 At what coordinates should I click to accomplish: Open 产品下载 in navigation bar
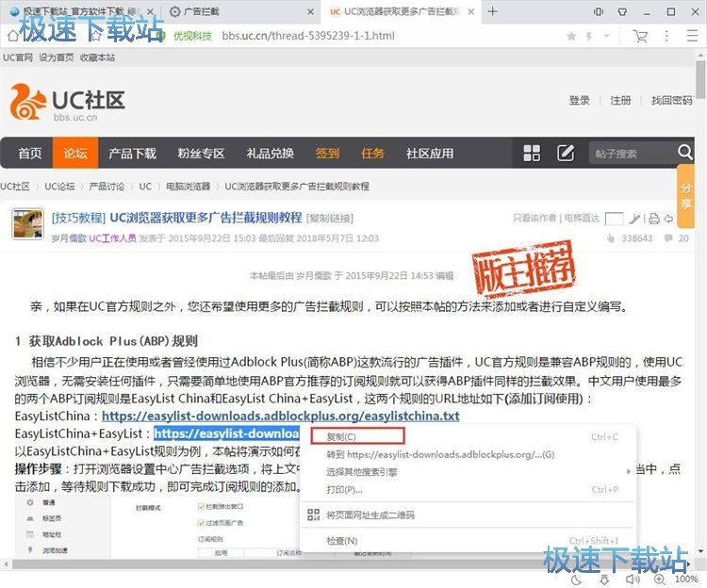(132, 154)
